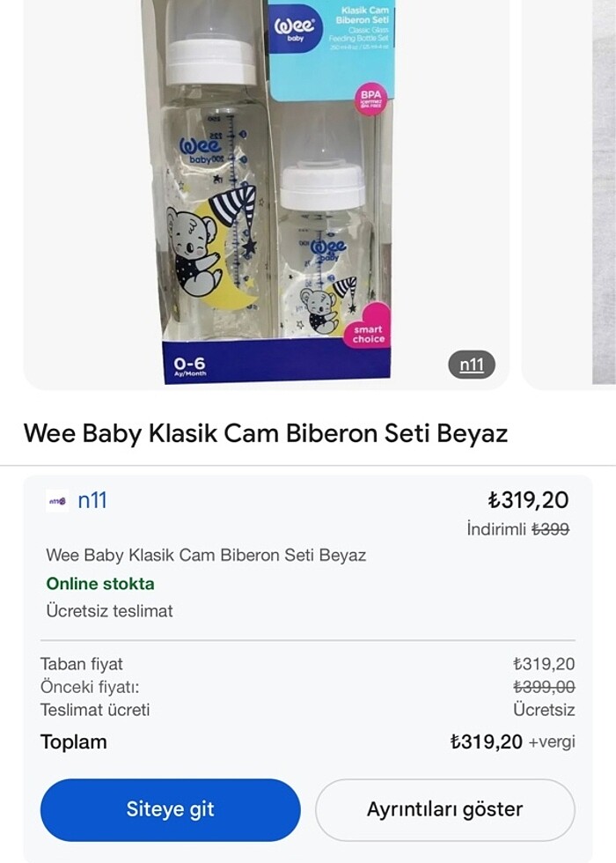This screenshot has width=616, height=863.
Task: Click the Toplam ₺319,20 amount
Action: point(486,741)
